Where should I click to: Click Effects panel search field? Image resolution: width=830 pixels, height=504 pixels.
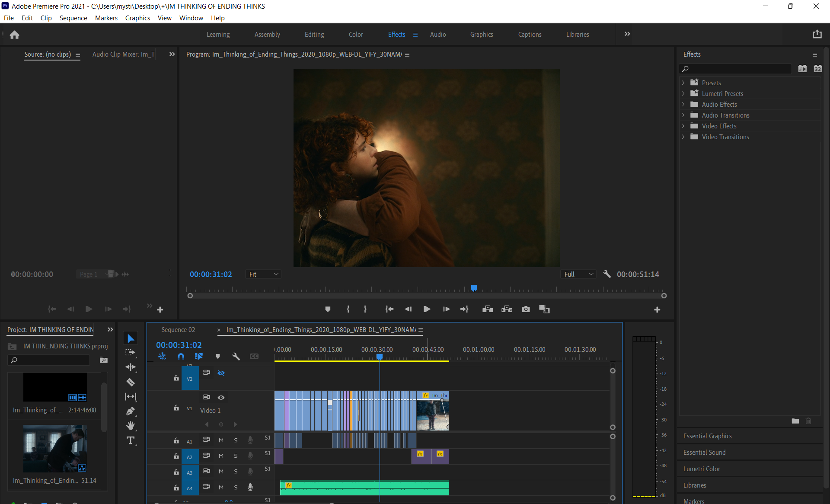tap(735, 69)
